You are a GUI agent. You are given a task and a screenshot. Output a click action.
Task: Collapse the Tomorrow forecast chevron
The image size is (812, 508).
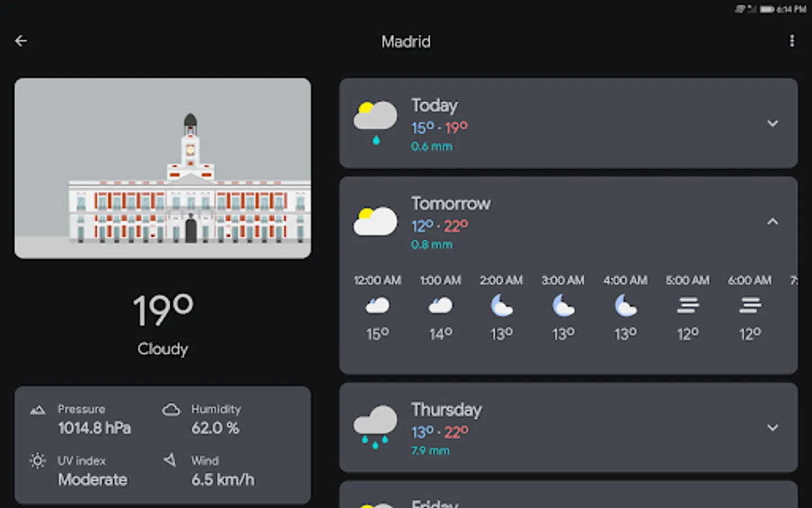pos(773,221)
